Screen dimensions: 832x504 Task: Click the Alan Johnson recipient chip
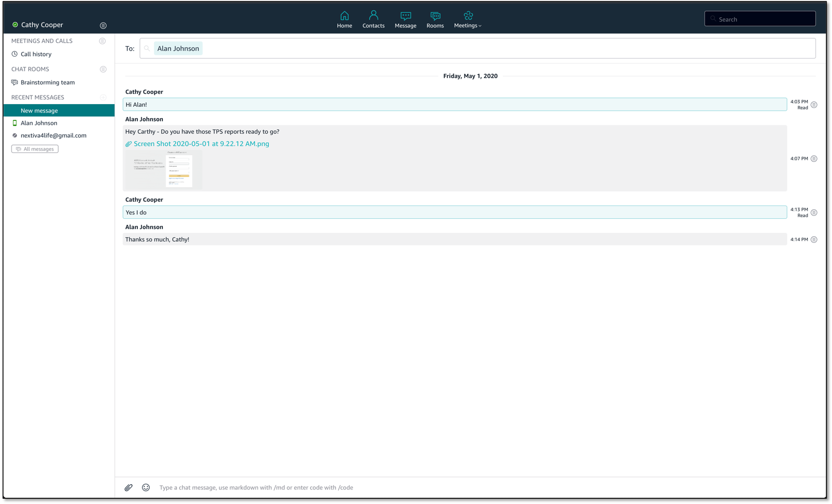pos(178,49)
